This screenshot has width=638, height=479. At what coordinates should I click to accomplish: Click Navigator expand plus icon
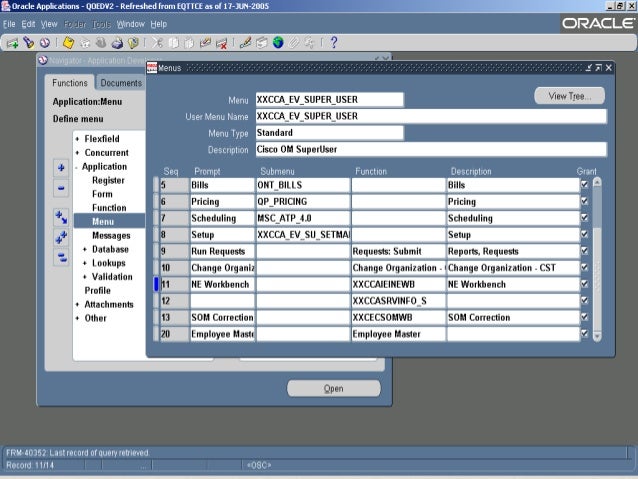click(x=61, y=168)
